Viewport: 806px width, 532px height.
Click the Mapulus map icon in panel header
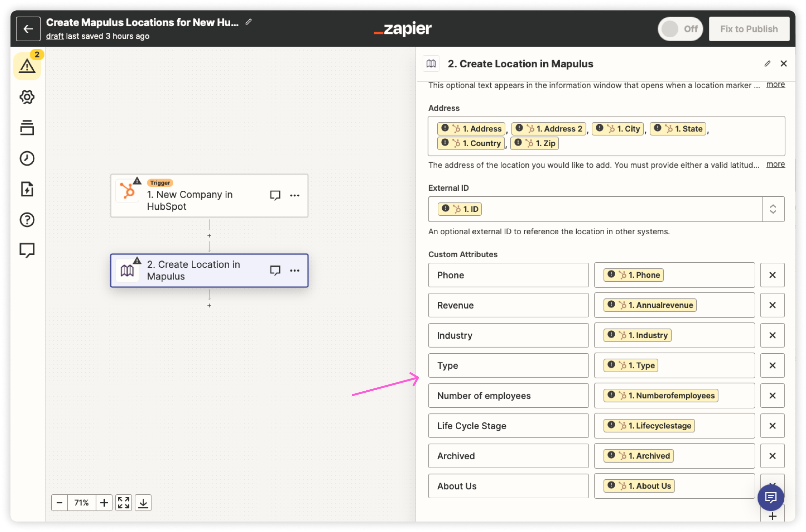click(x=431, y=64)
